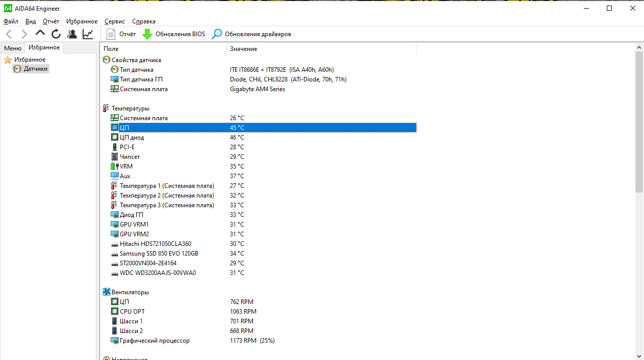This screenshot has height=360, width=644.
Task: Click the AIDA64 app icon in title bar
Action: (x=8, y=8)
